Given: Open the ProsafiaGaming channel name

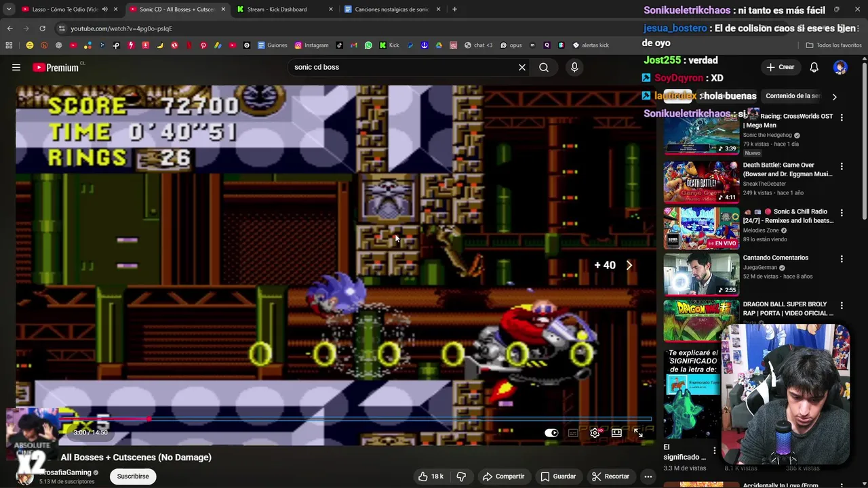Looking at the screenshot, I should pos(65,472).
